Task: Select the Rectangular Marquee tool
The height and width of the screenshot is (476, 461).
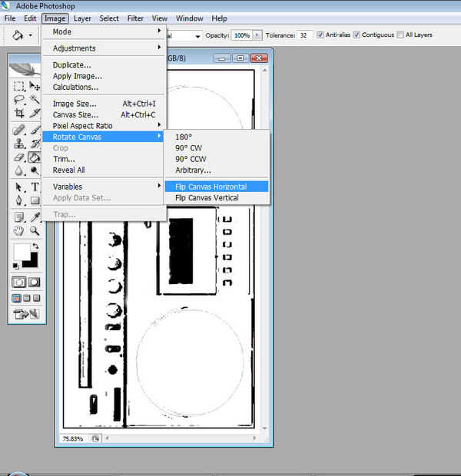Action: click(19, 86)
